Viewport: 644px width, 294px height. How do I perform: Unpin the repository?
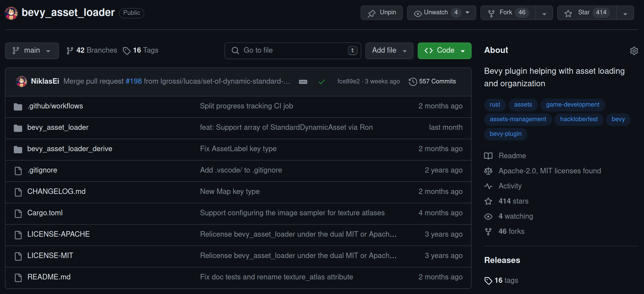click(381, 13)
